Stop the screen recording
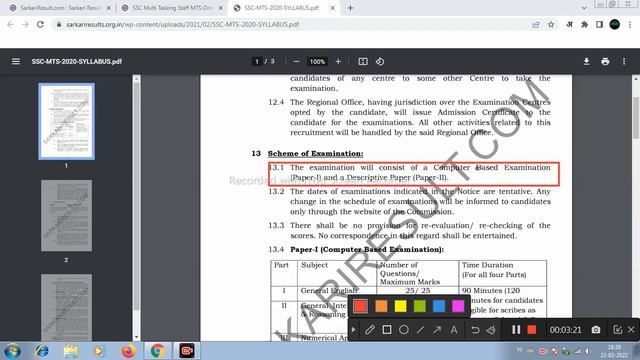 point(531,330)
